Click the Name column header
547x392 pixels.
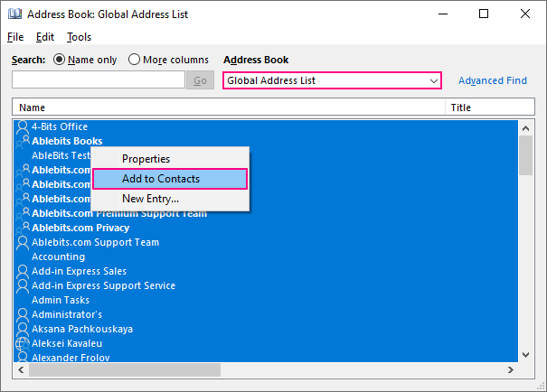coord(229,107)
